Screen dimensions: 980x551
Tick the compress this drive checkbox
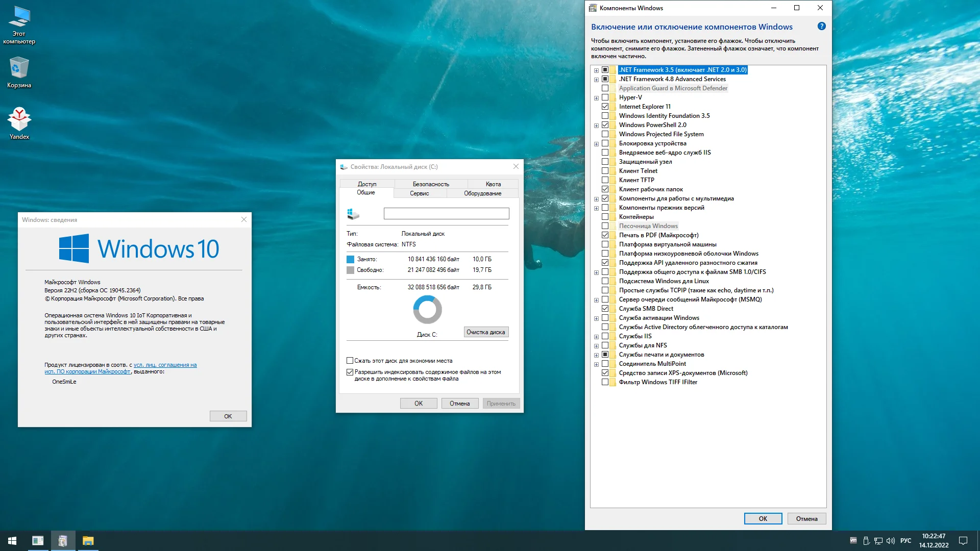coord(350,361)
